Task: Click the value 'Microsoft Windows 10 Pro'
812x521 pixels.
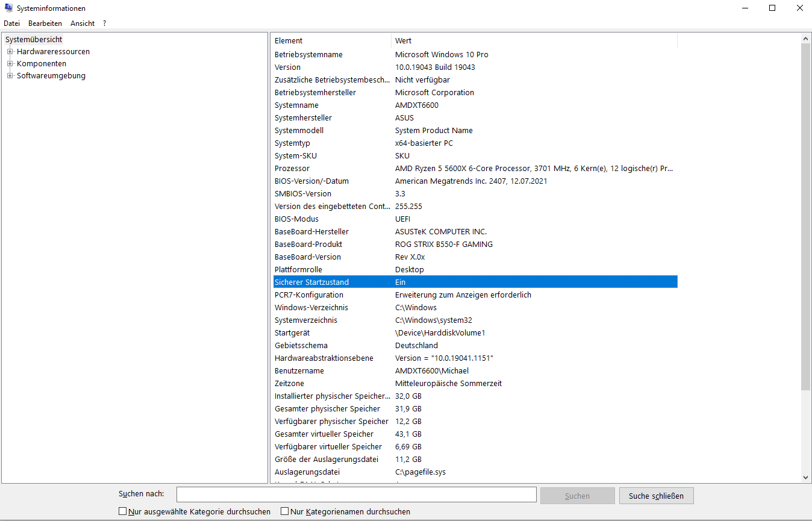Action: [x=442, y=54]
